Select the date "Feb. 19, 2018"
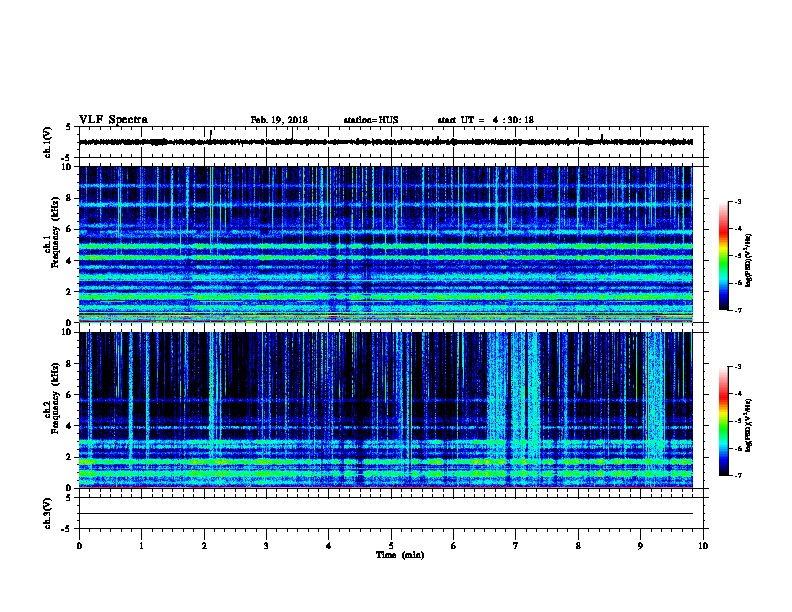792x612 pixels. point(279,120)
